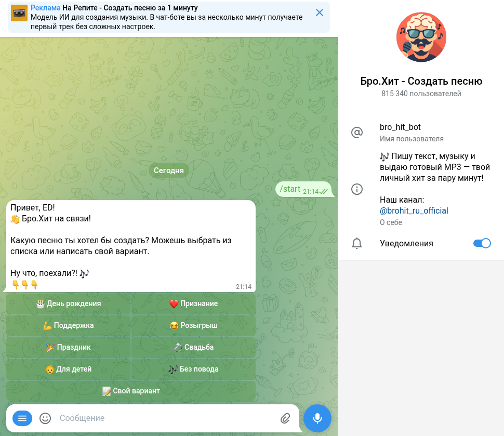Start voice recording with microphone button

click(x=317, y=418)
